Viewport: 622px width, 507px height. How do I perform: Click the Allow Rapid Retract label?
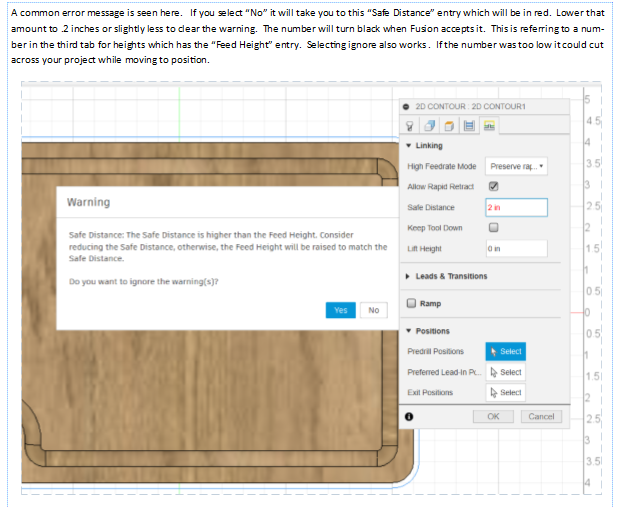coord(441,187)
